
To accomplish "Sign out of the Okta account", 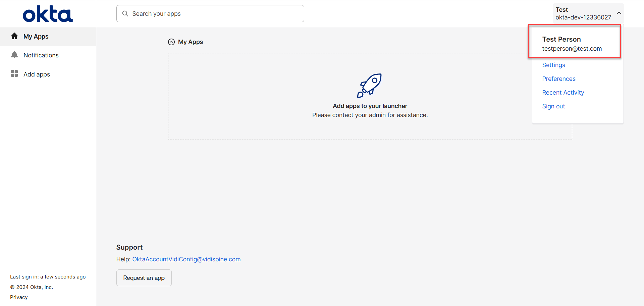I will tap(553, 106).
